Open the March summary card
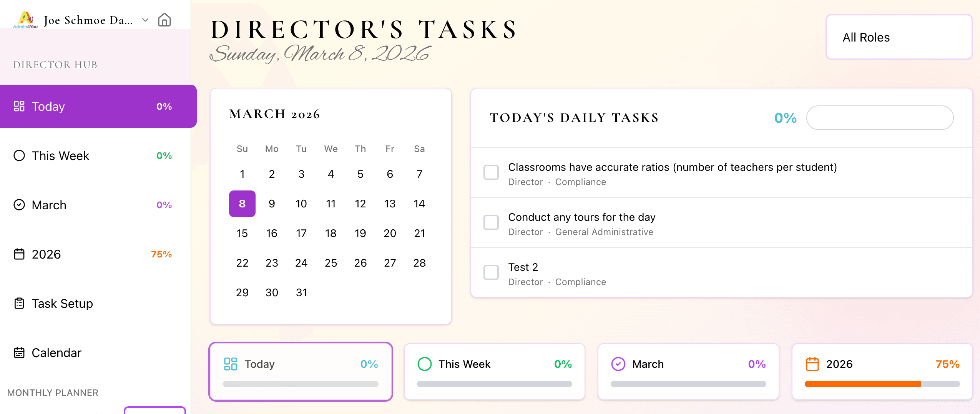The image size is (980, 414). pos(688,371)
